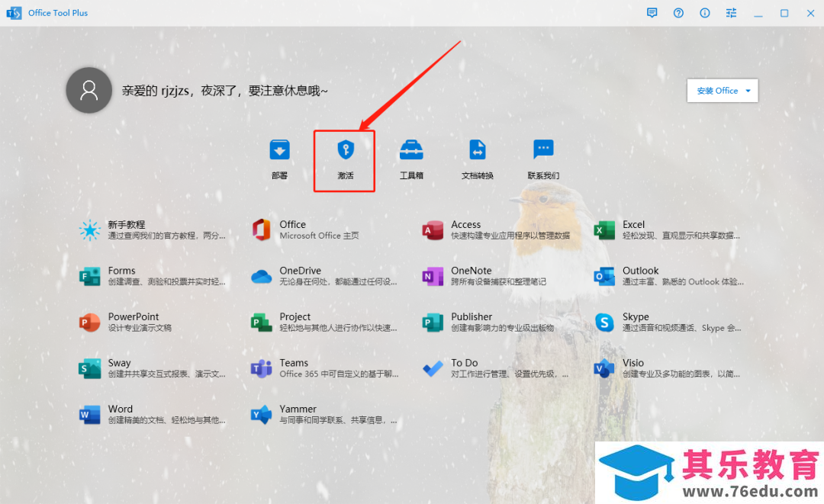Image resolution: width=824 pixels, height=504 pixels.
Task: Open the help question mark icon
Action: pos(678,13)
